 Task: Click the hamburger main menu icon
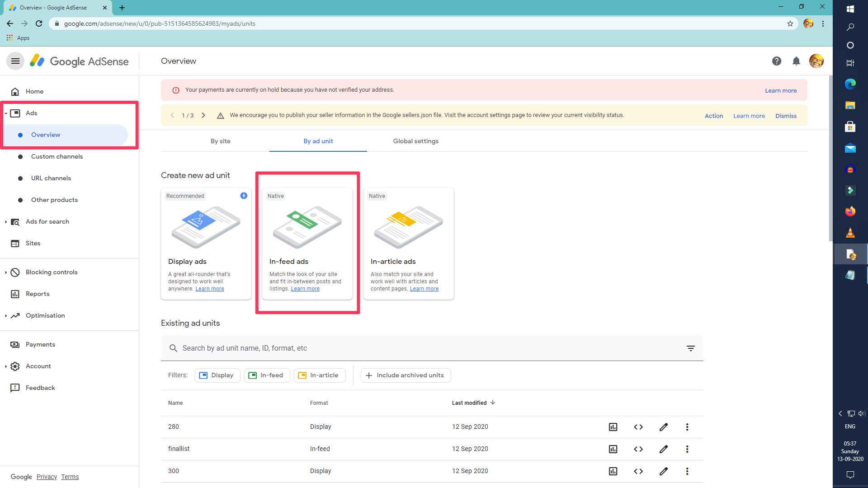pos(15,61)
